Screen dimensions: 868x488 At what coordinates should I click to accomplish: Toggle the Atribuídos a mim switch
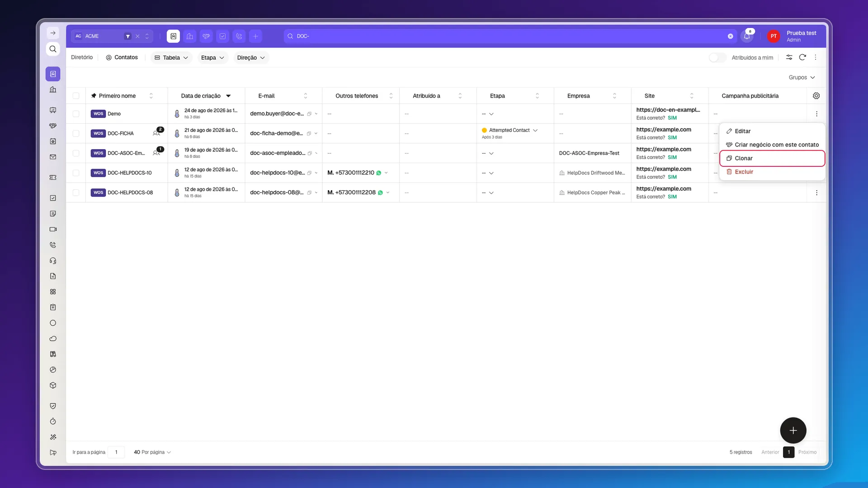click(717, 57)
